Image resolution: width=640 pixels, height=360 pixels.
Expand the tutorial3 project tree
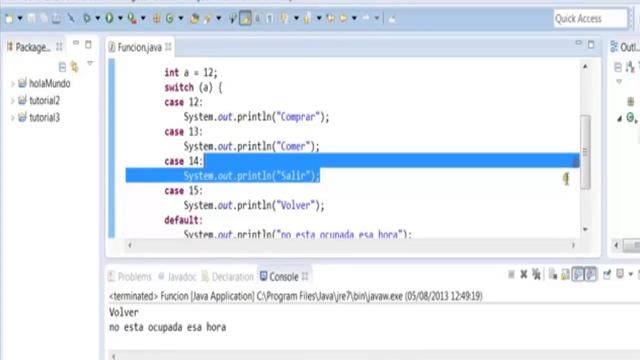(12, 118)
